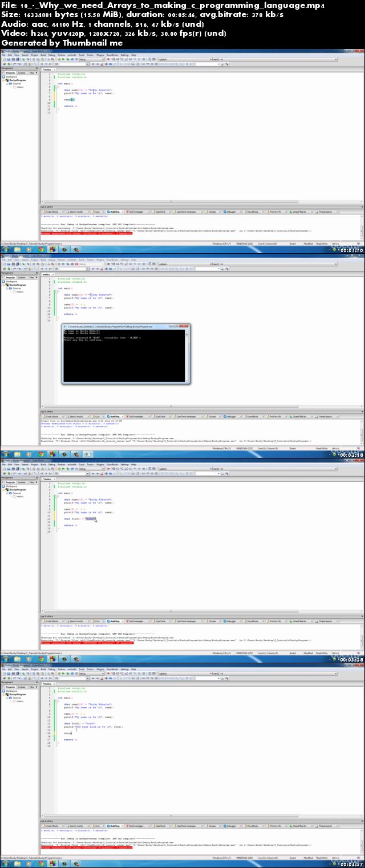Open Closed files list tab in the 00:04:37 frame

pos(299,825)
